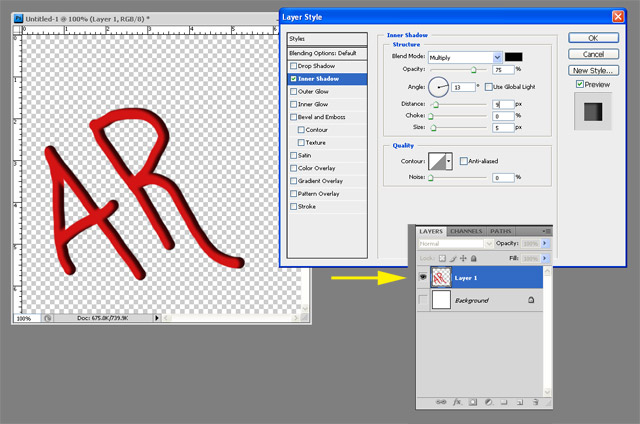Screen dimensions: 640x424
Task: Click the Background layer lock icon
Action: (x=531, y=300)
